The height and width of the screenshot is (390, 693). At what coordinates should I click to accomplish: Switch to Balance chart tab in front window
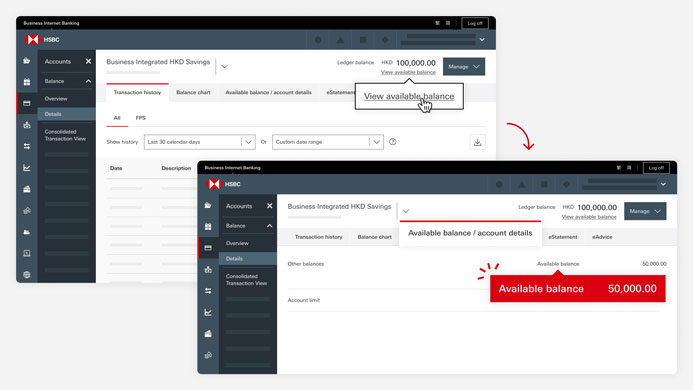click(x=374, y=237)
